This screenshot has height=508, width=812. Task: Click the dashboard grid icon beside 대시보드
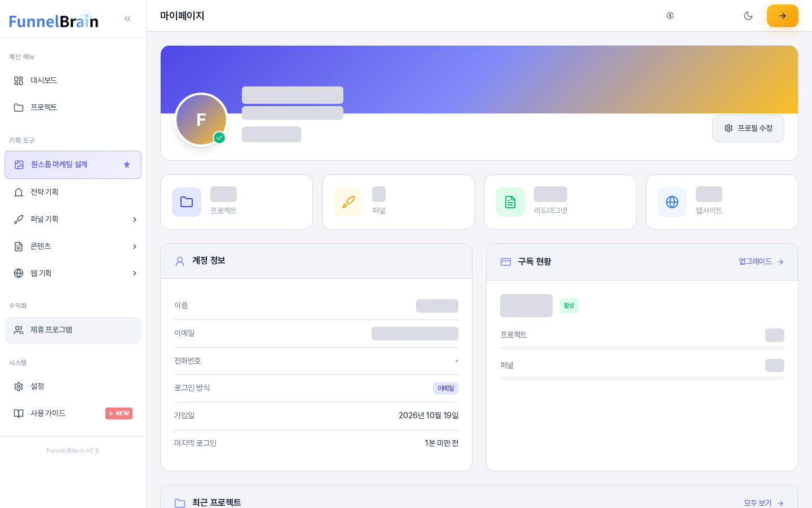(x=19, y=81)
